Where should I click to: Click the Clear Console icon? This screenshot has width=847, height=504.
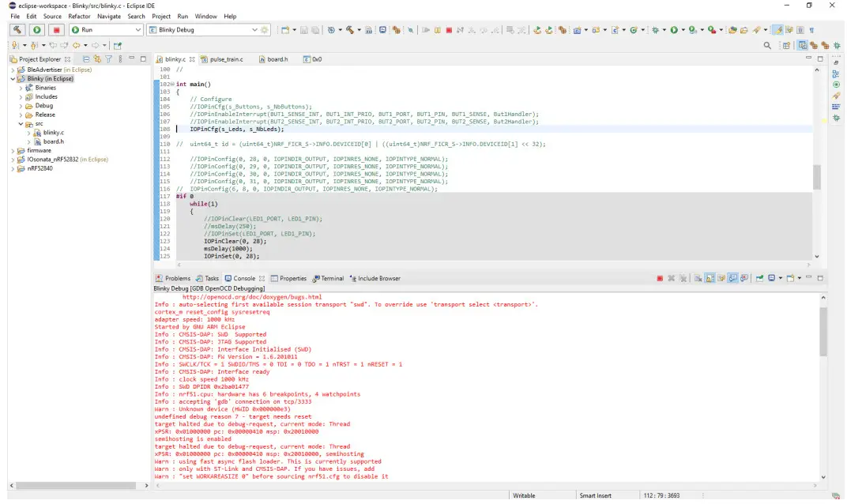pyautogui.click(x=698, y=278)
